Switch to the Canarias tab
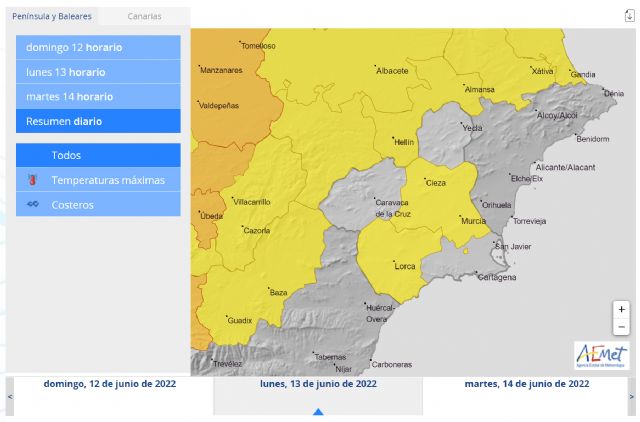The height and width of the screenshot is (422, 640). coord(144,16)
